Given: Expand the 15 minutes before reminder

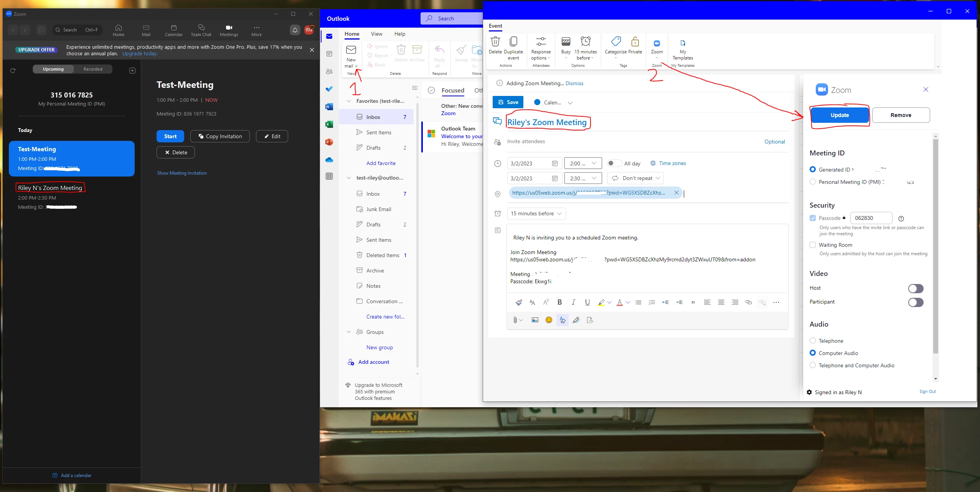Looking at the screenshot, I should coord(536,213).
